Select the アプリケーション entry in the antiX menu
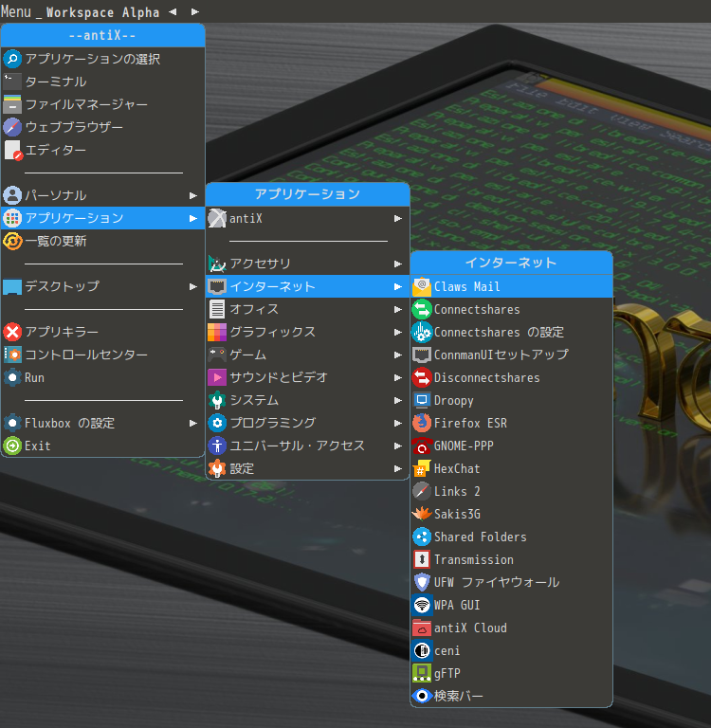 tap(103, 218)
